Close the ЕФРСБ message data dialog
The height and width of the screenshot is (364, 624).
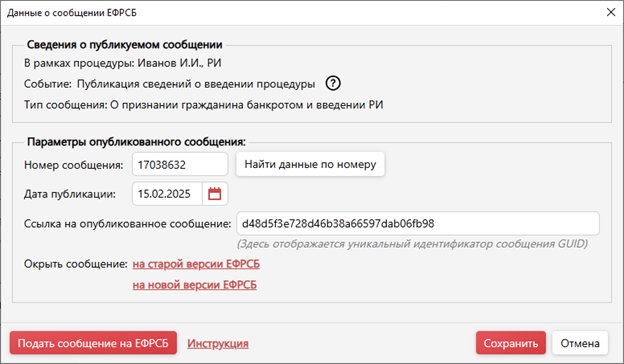point(611,12)
